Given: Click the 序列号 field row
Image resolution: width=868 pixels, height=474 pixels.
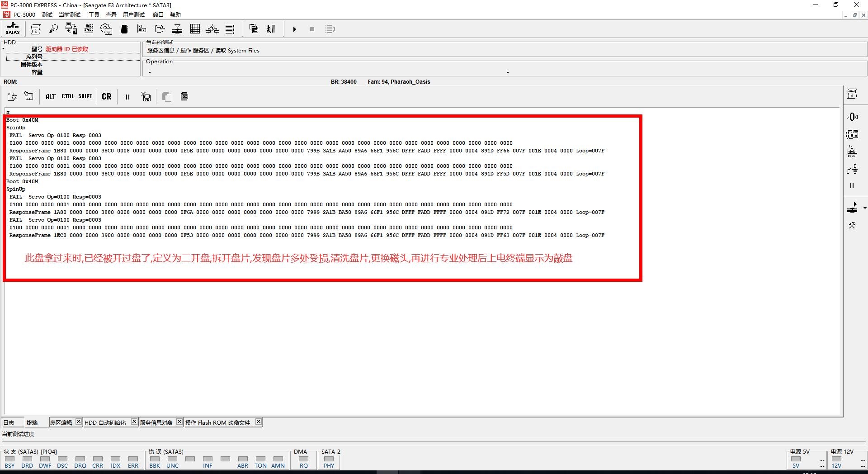Looking at the screenshot, I should (73, 57).
